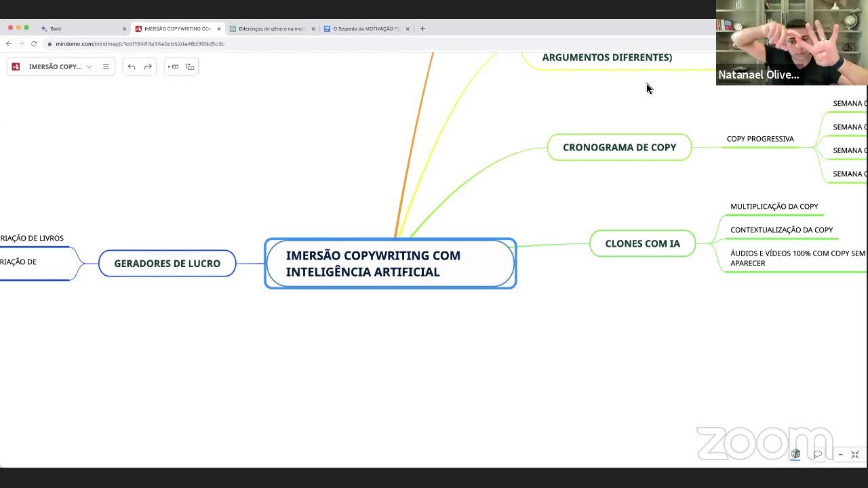Image resolution: width=868 pixels, height=488 pixels.
Task: Click the 3D cube icon at bottom right
Action: 795,453
